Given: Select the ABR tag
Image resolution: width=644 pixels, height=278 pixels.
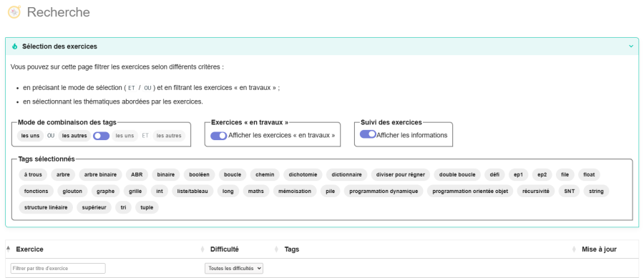Looking at the screenshot, I should 137,174.
